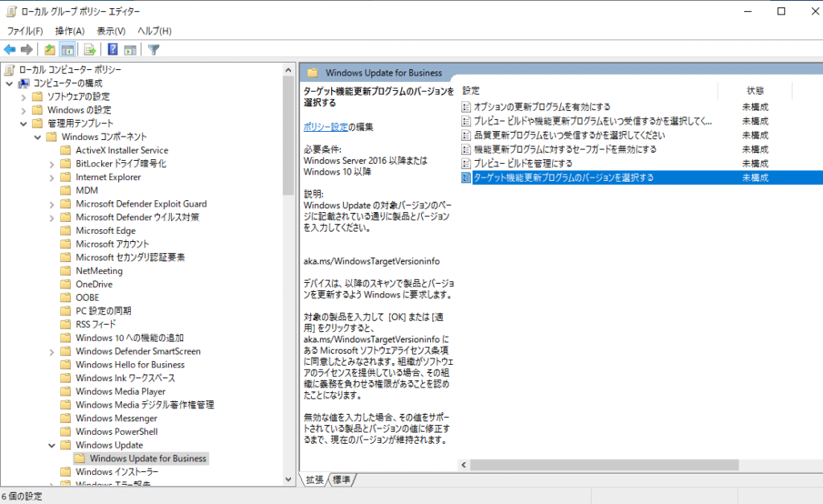823x504 pixels.
Task: Click the Back arrow toolbar icon
Action: [10, 50]
